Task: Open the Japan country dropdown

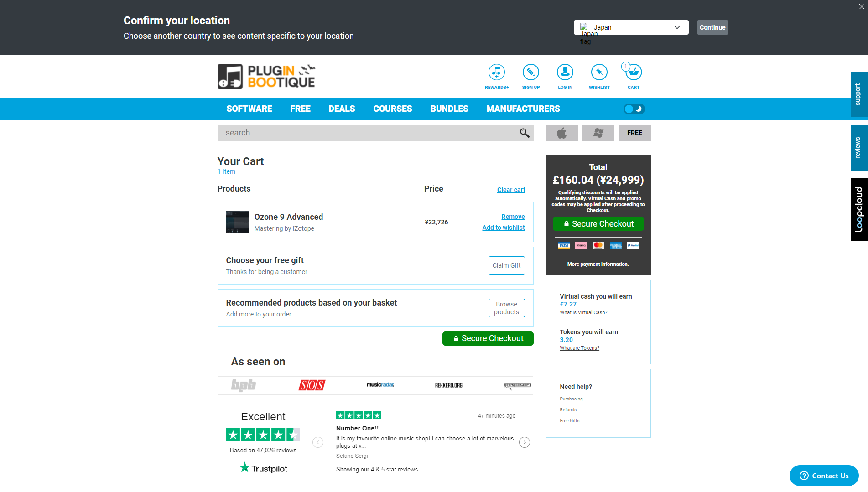Action: coord(631,27)
